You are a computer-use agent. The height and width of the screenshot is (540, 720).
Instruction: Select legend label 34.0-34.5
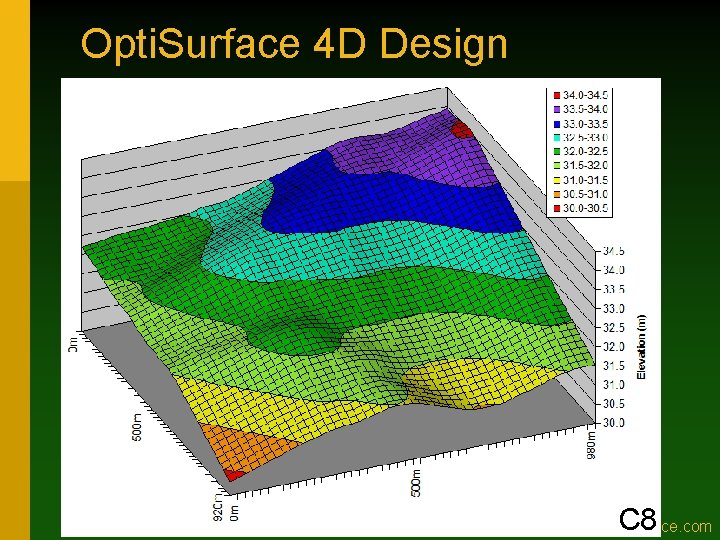585,95
